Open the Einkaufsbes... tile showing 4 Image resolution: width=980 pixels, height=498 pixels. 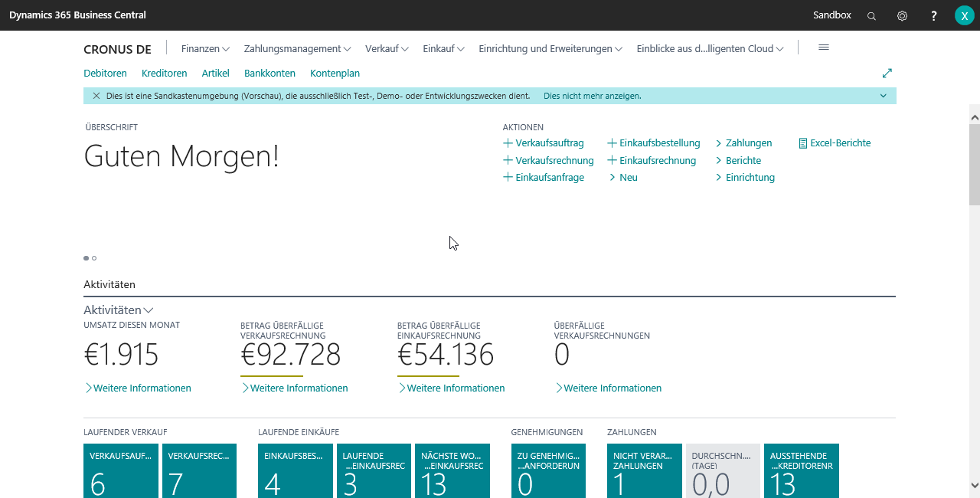(x=296, y=470)
